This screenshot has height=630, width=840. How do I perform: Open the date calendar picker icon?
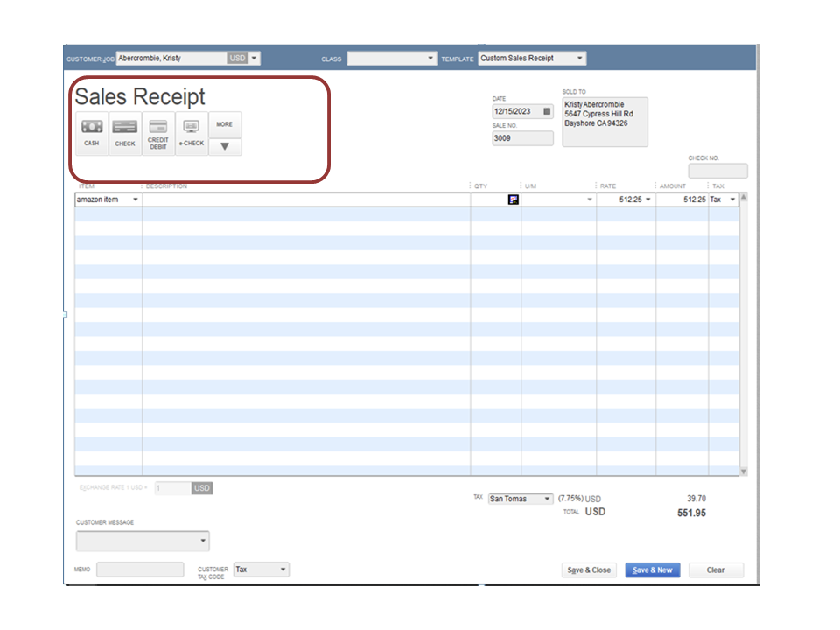click(547, 111)
